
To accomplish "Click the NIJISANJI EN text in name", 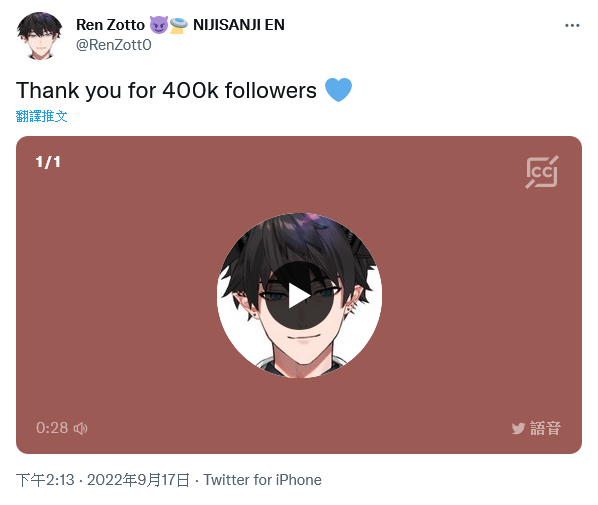I will [239, 25].
